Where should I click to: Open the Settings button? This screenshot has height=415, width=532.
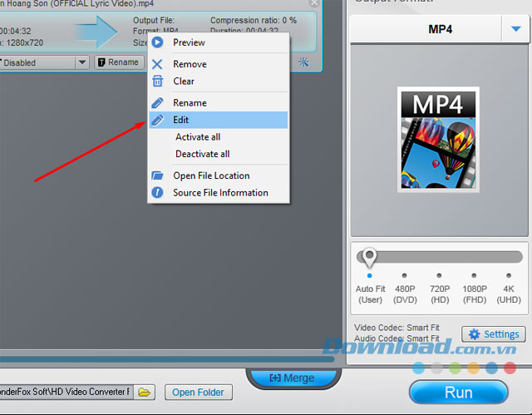pyautogui.click(x=494, y=334)
